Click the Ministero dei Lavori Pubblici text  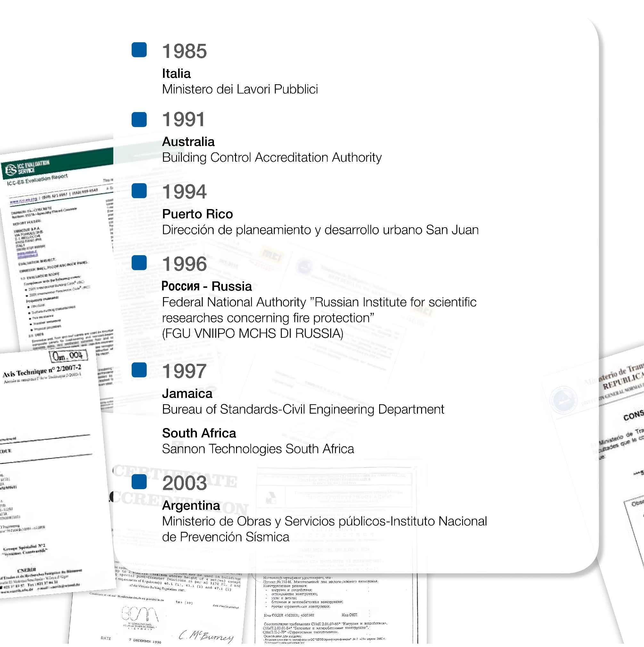[x=240, y=89]
